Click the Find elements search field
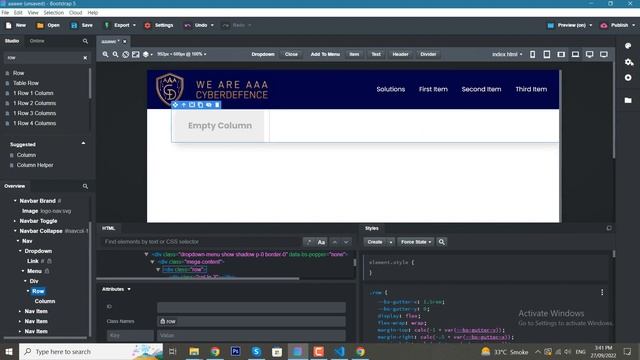Image resolution: width=640 pixels, height=360 pixels. click(201, 242)
